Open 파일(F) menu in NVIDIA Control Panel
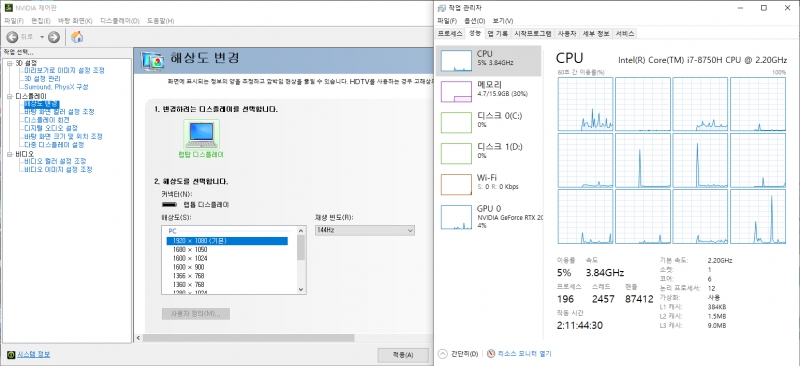 click(x=14, y=21)
